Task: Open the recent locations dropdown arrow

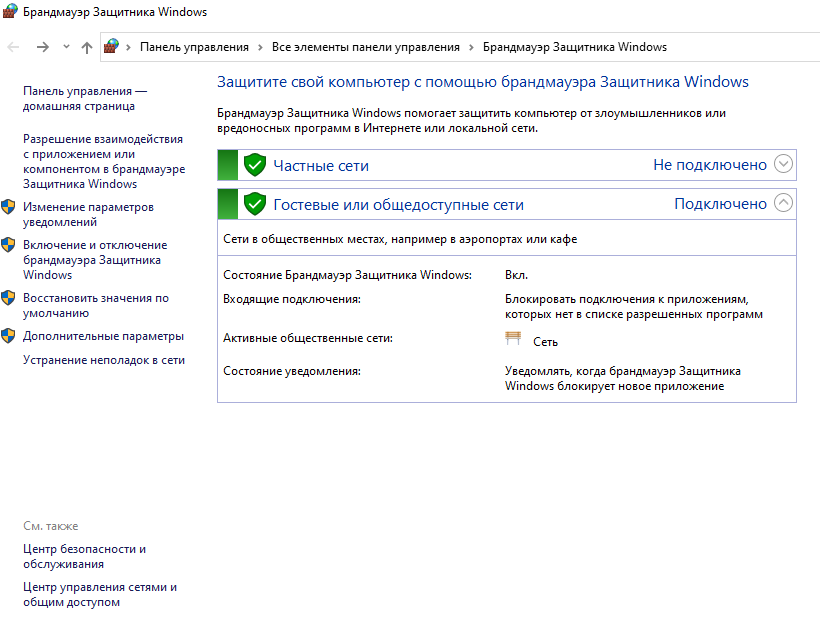Action: [x=66, y=47]
